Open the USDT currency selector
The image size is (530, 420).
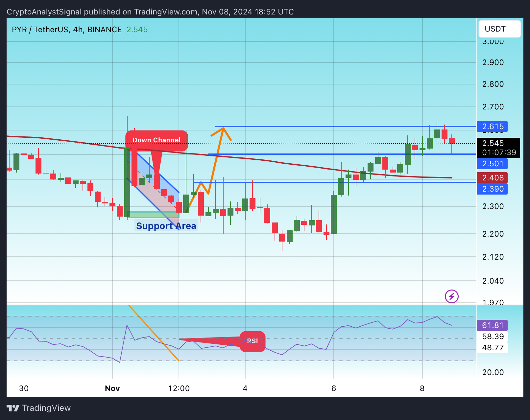click(499, 29)
